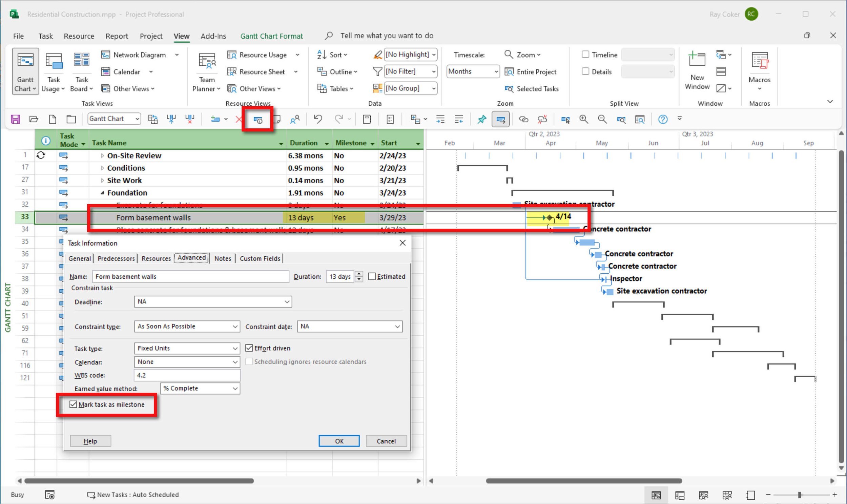Viewport: 847px width, 504px height.
Task: Uncheck Mark task as milestone checkbox
Action: (x=73, y=404)
